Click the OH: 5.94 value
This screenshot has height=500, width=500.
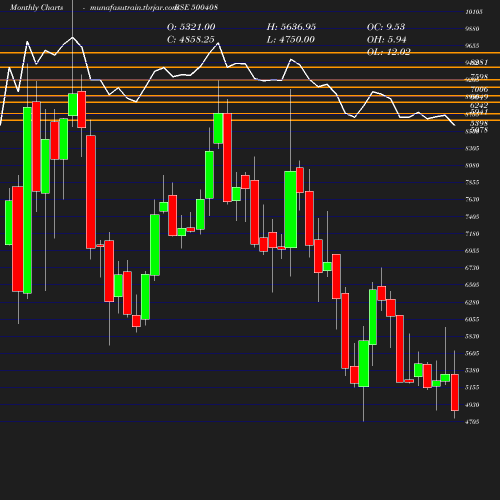(x=387, y=39)
